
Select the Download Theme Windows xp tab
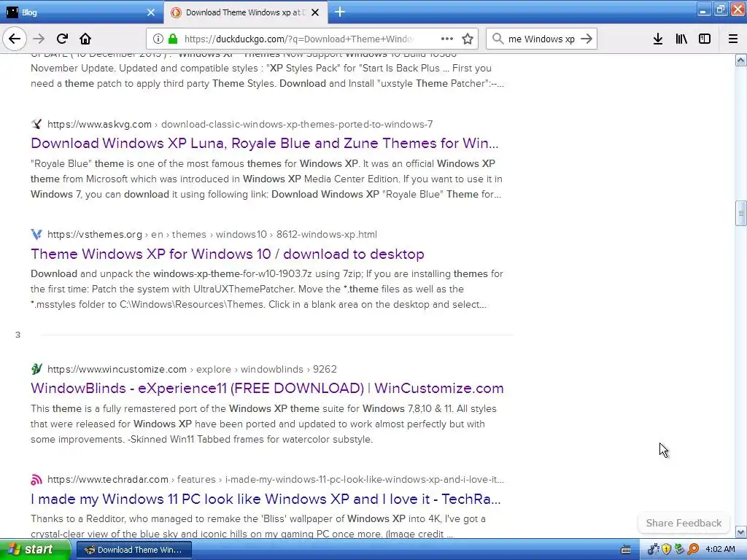click(x=245, y=12)
